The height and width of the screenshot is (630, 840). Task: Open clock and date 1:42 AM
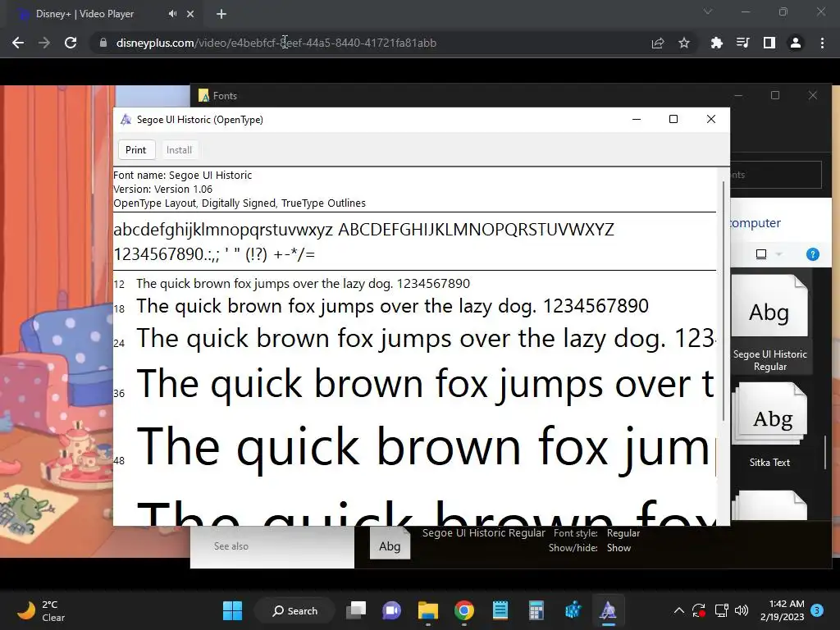(x=782, y=610)
